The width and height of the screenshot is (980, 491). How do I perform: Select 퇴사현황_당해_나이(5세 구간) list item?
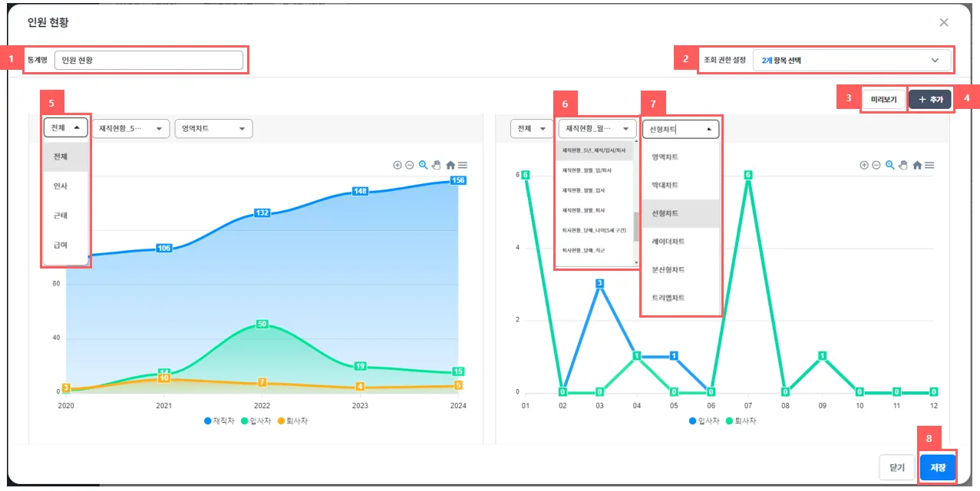(595, 229)
